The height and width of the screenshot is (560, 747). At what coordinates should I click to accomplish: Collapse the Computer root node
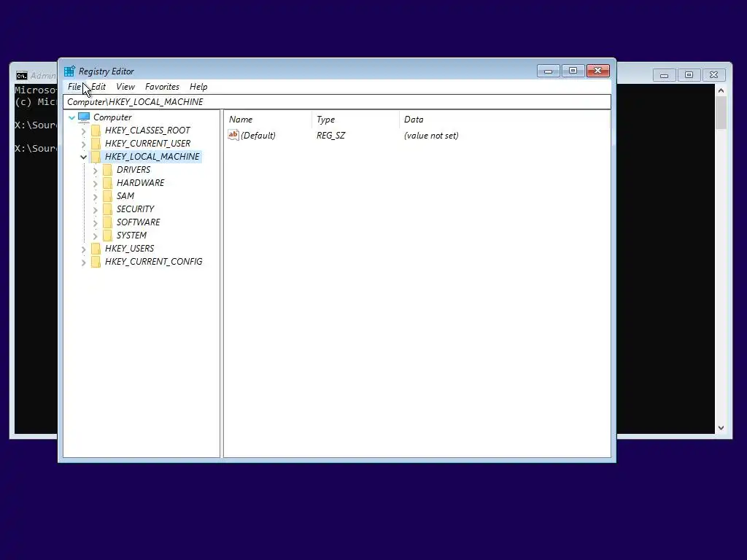tap(72, 117)
